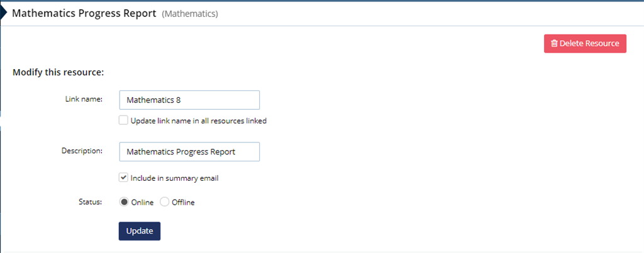644x253 pixels.
Task: Click the dark arrow marker beside the title
Action: point(3,13)
